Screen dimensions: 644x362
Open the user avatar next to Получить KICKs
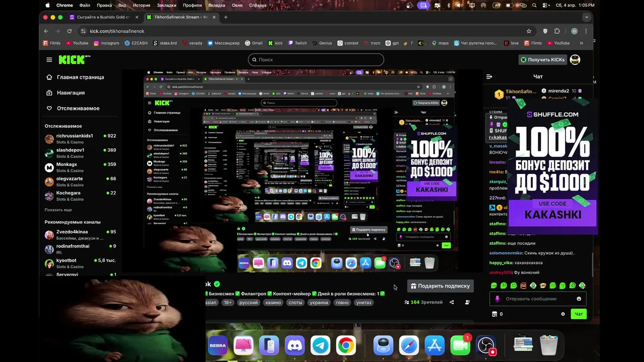[575, 59]
